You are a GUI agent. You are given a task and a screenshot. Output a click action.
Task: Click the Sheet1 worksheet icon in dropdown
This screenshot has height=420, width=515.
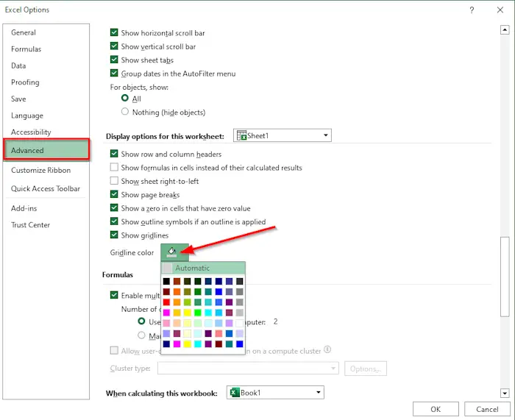coord(241,135)
